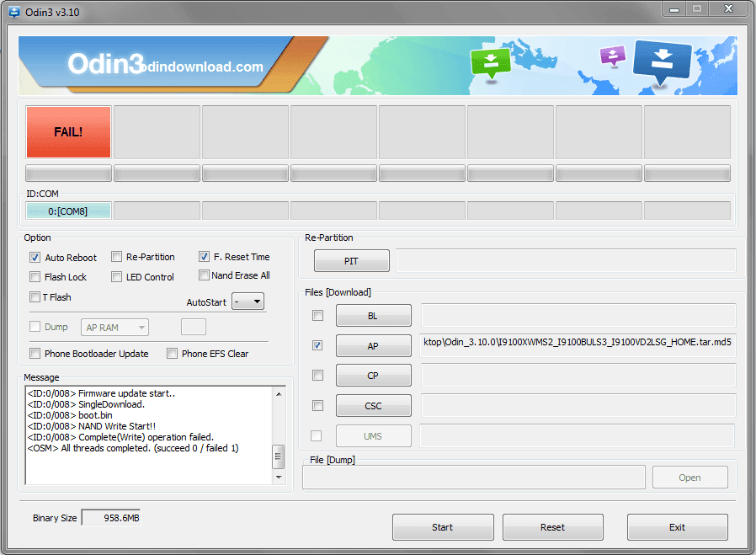Click the 'boot.bin' log line
756x555 pixels.
[70, 415]
